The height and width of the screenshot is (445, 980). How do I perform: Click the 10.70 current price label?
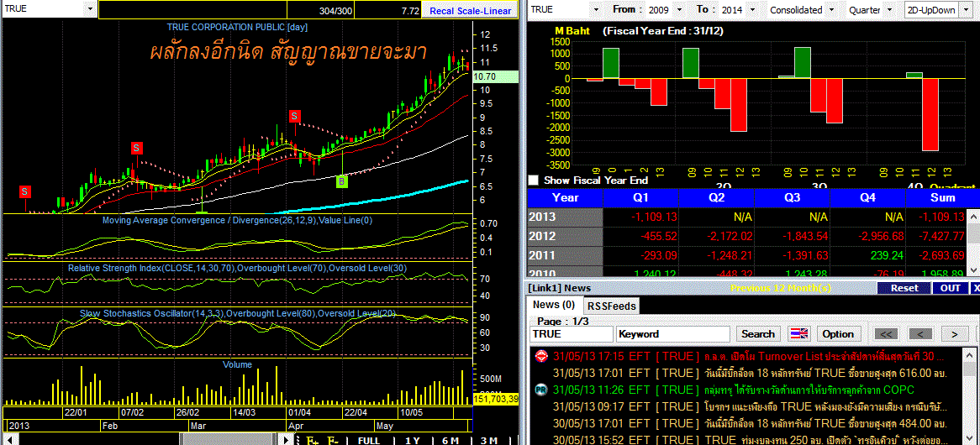pyautogui.click(x=496, y=76)
